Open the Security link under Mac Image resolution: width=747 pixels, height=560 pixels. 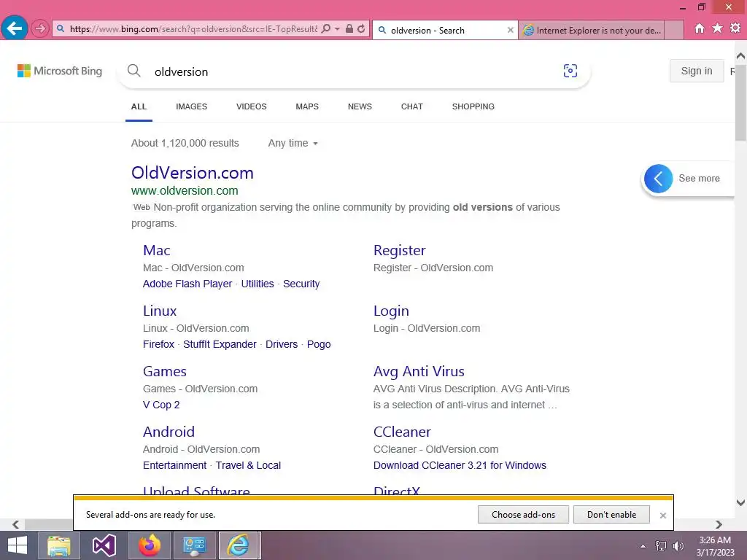click(x=301, y=284)
